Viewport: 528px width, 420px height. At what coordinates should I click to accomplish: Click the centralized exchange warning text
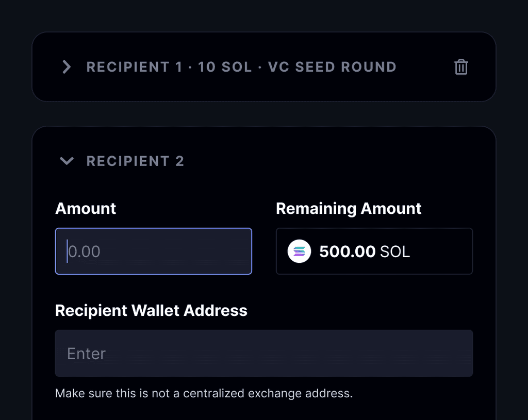[204, 393]
